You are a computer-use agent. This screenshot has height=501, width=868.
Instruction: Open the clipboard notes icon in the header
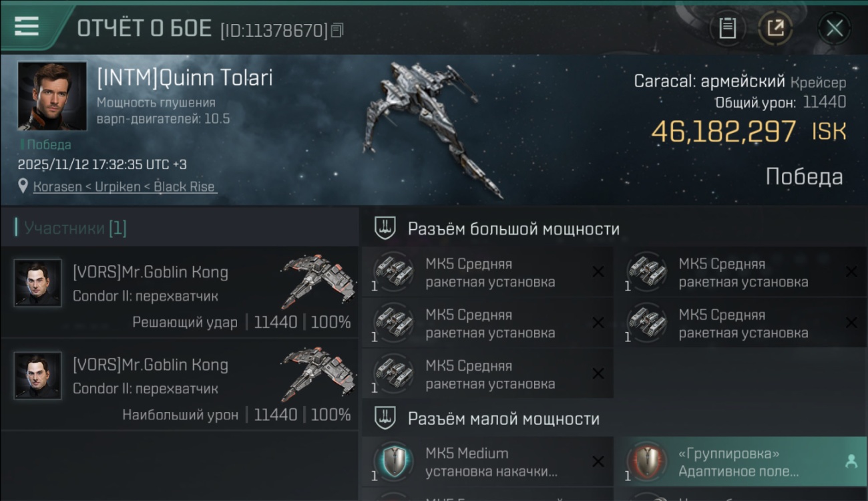[727, 28]
